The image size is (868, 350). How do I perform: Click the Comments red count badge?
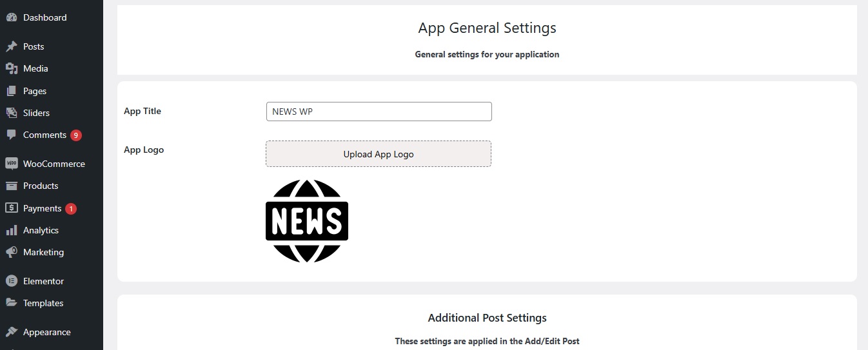pyautogui.click(x=76, y=135)
